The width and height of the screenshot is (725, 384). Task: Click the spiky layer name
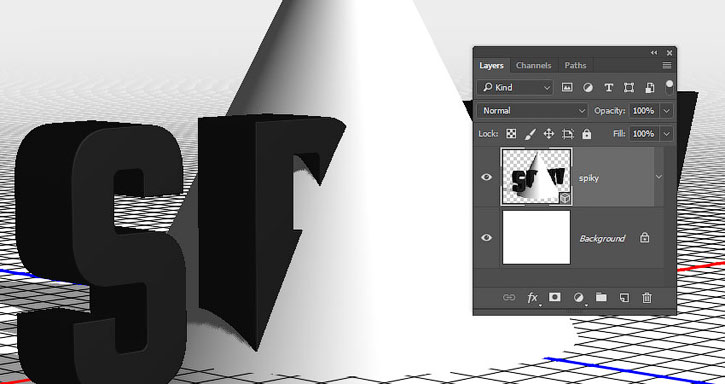pos(589,178)
